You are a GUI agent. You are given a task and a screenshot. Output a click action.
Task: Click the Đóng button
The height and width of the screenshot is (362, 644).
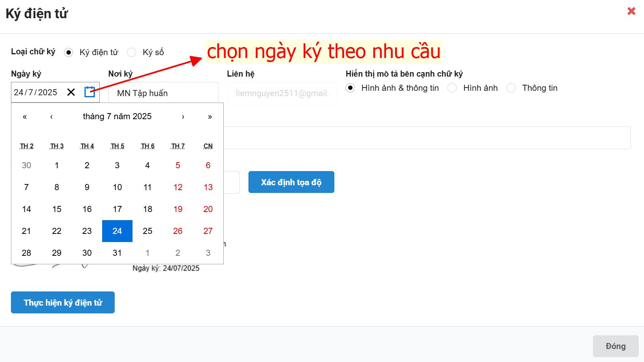coord(615,346)
